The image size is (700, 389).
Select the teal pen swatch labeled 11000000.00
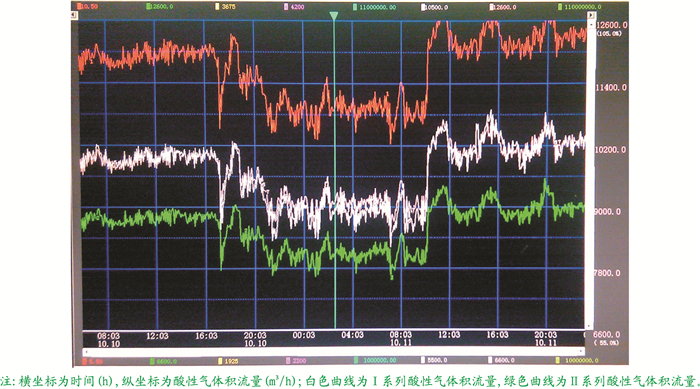(x=355, y=7)
